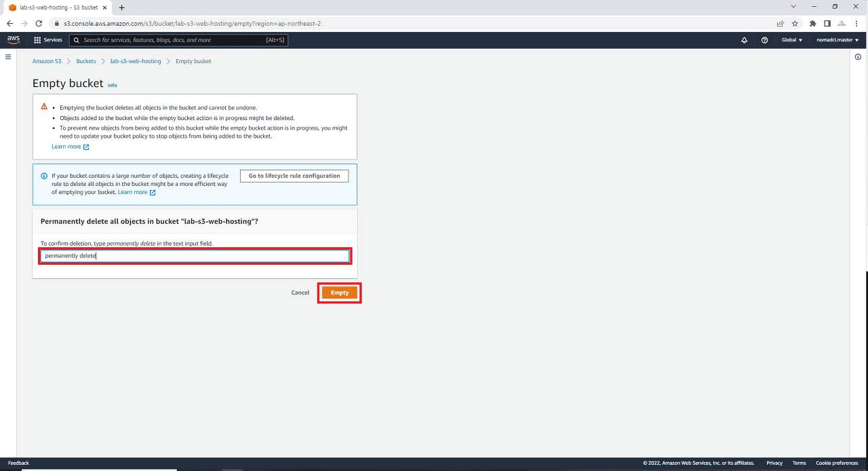
Task: Click the red warning triangle icon
Action: [44, 107]
